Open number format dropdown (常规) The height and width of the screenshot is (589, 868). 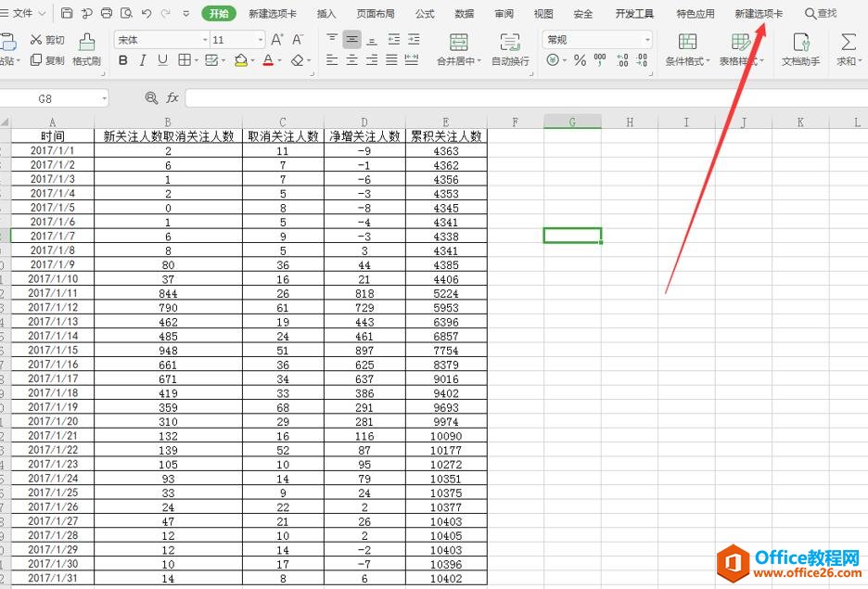tap(647, 40)
